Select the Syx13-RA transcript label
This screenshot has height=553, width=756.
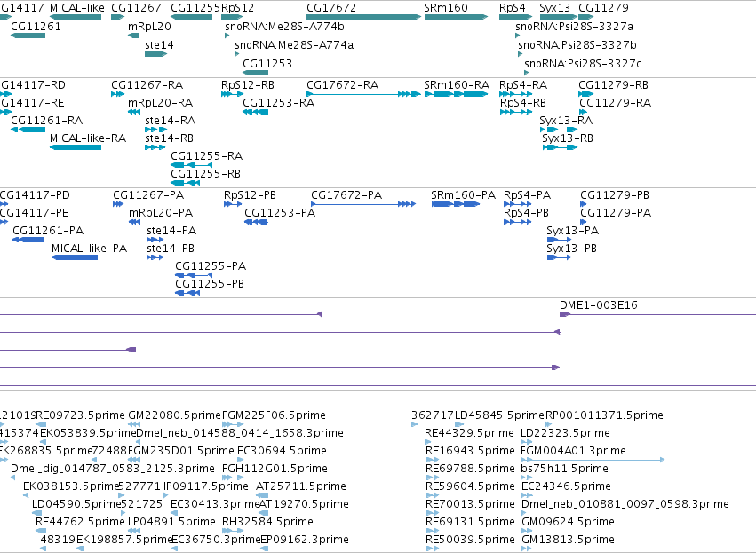[x=566, y=121]
